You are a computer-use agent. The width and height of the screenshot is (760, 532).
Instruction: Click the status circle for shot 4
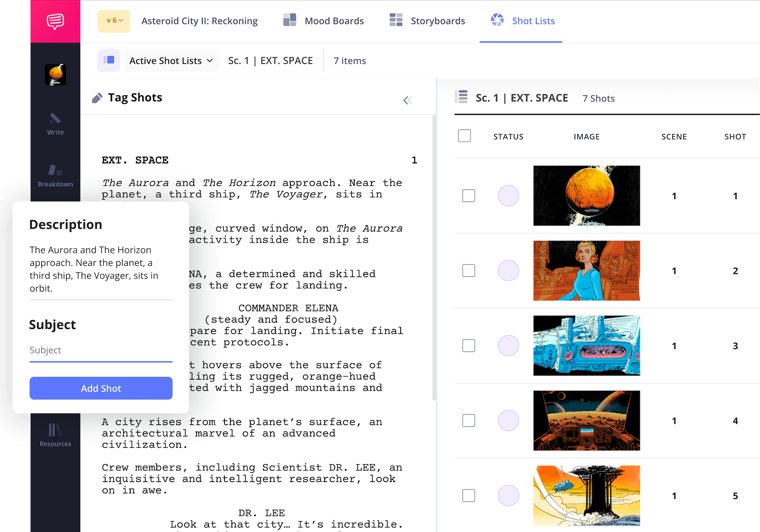click(508, 421)
